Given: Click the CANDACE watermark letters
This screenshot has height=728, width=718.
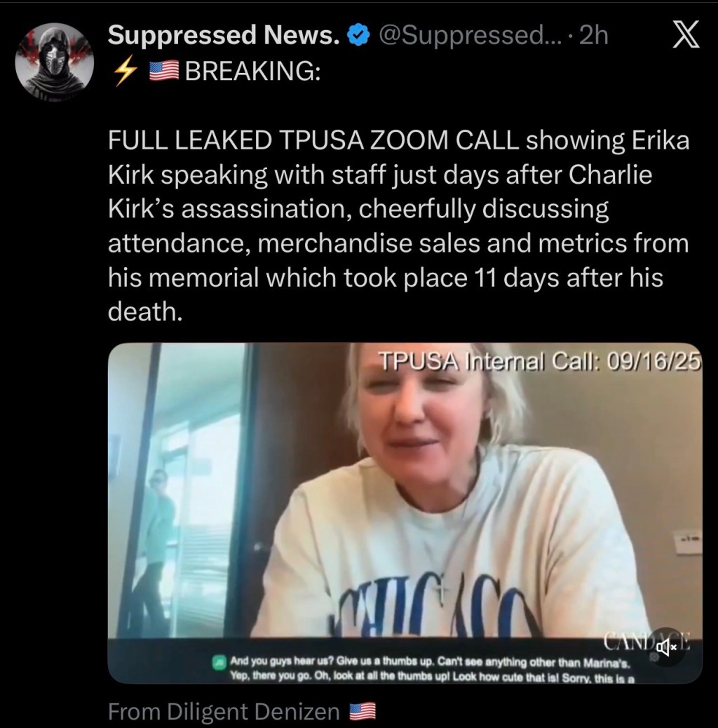Looking at the screenshot, I should [x=647, y=642].
